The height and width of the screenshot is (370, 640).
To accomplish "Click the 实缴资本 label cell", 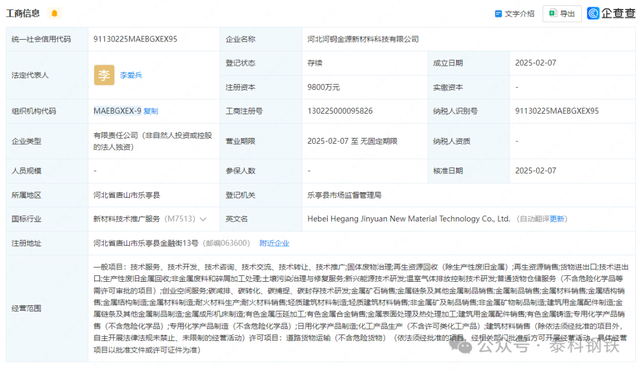I will click(x=468, y=87).
